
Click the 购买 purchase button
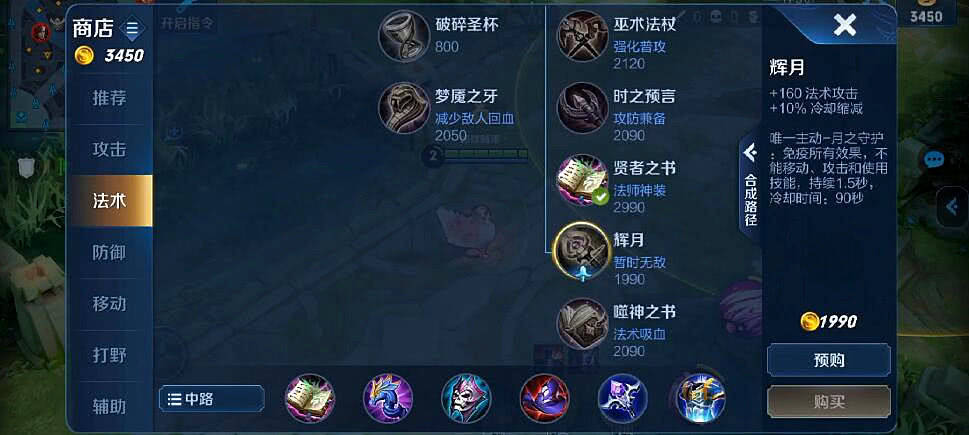[x=829, y=402]
